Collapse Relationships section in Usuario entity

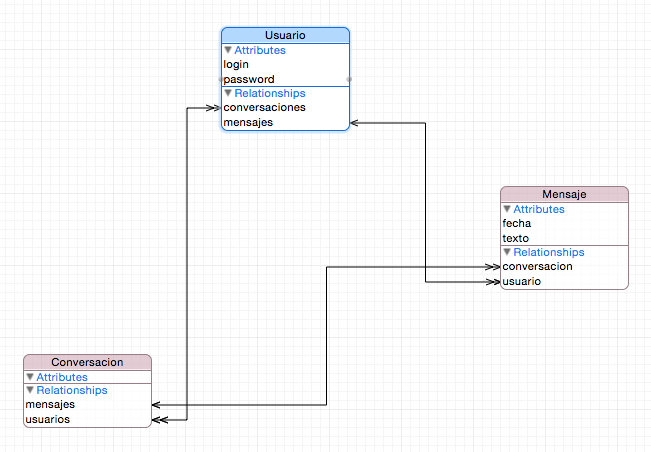pyautogui.click(x=228, y=93)
